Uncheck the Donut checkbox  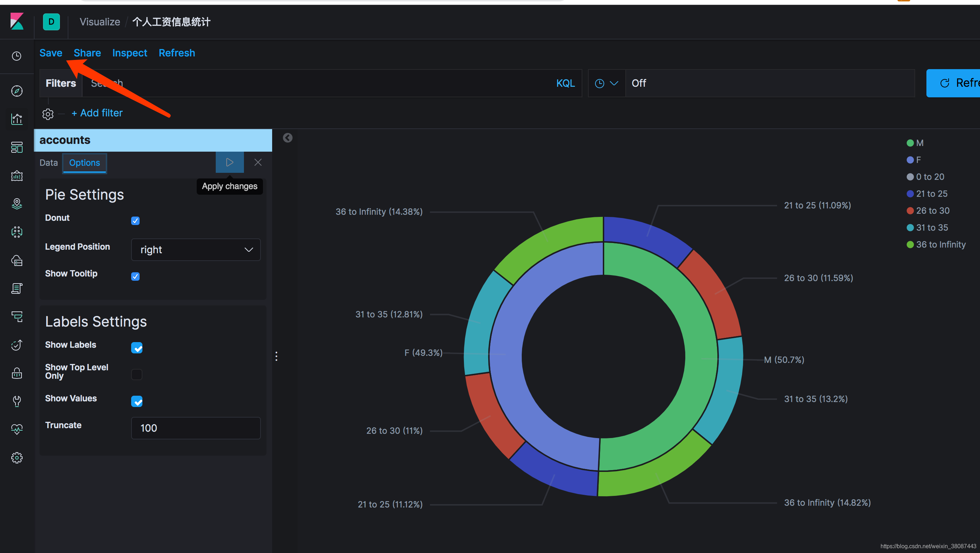[x=135, y=221]
